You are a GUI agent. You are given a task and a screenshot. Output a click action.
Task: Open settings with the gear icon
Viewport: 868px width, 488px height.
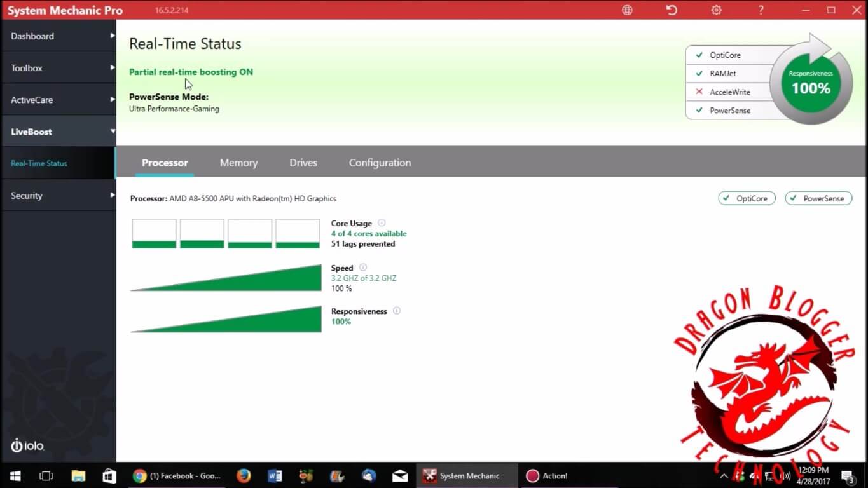point(716,10)
